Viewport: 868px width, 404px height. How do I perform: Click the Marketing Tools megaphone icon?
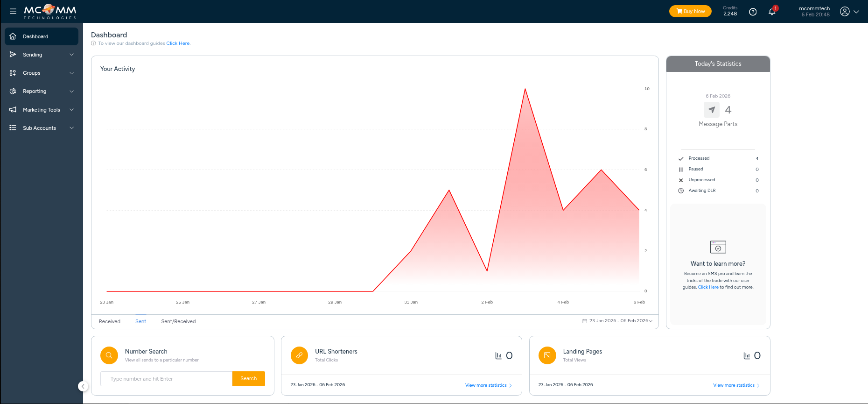[13, 110]
